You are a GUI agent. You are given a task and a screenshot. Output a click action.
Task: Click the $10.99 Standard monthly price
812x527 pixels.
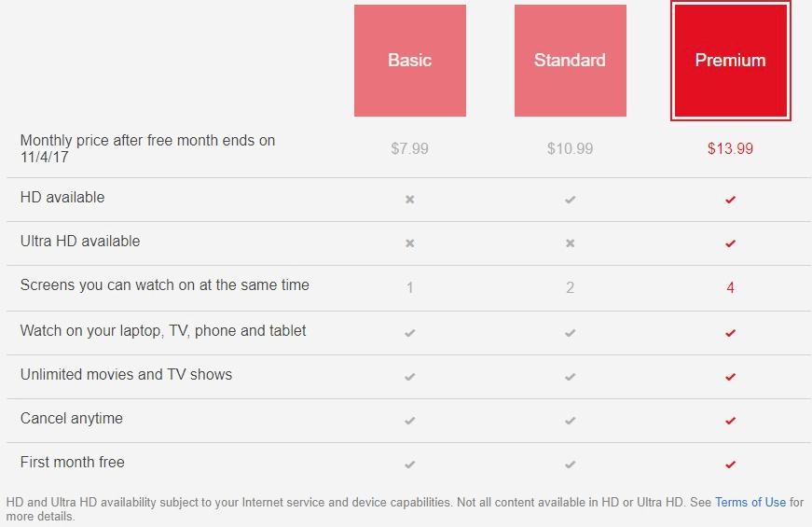tap(570, 148)
